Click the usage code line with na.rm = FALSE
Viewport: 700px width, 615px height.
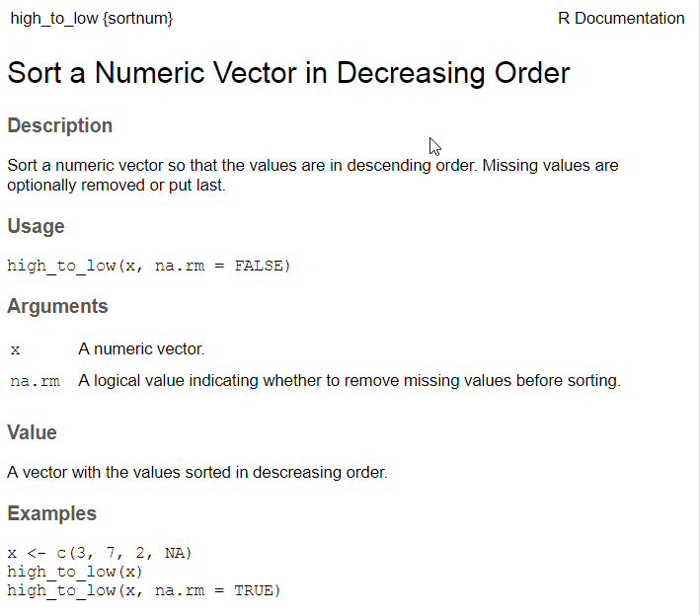point(149,266)
